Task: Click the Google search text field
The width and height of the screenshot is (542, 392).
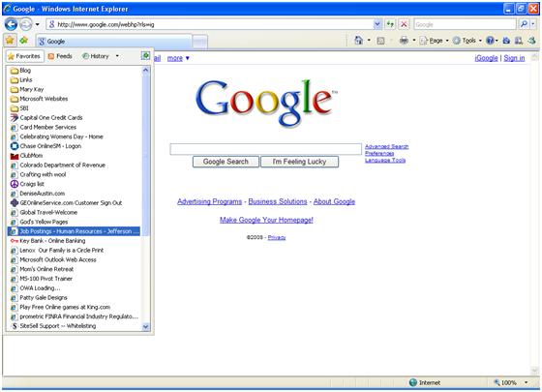Action: 265,149
